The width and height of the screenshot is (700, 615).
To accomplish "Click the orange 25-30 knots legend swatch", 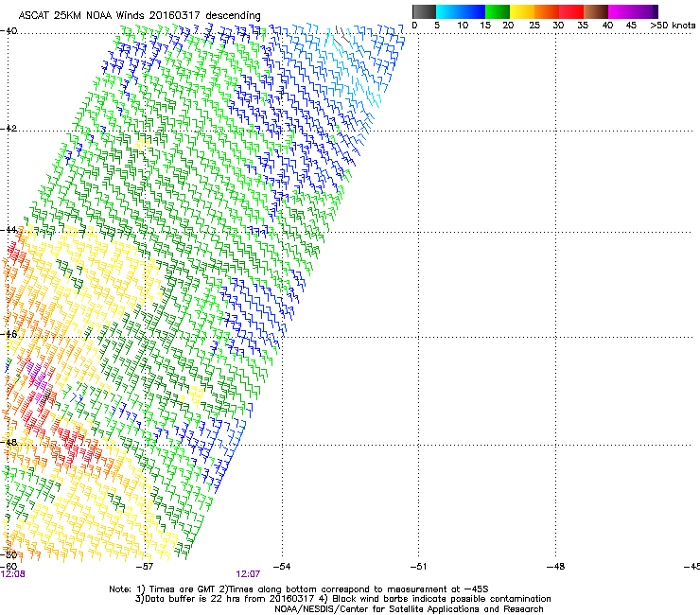I will (547, 11).
